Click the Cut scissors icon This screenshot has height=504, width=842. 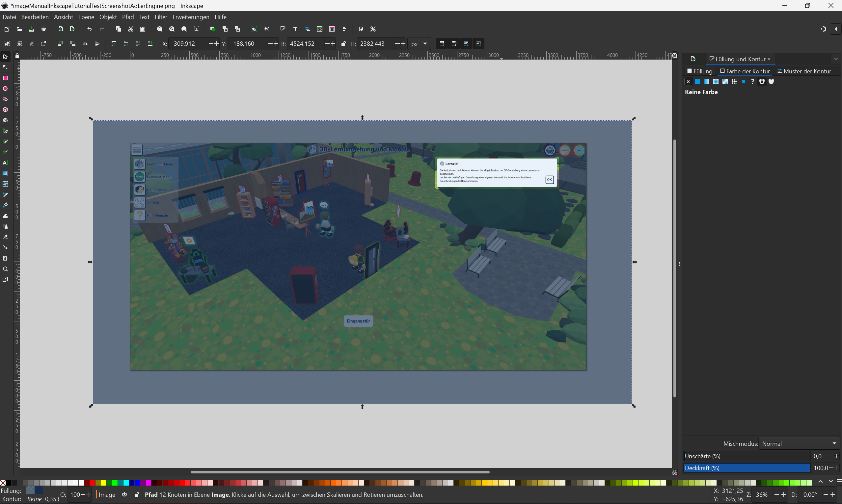click(x=130, y=29)
